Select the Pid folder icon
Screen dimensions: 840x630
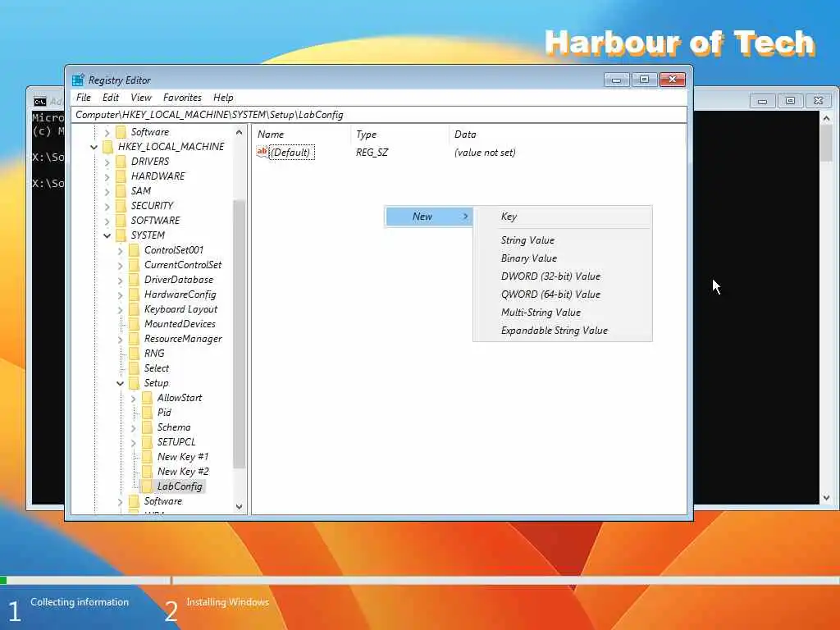(x=148, y=413)
